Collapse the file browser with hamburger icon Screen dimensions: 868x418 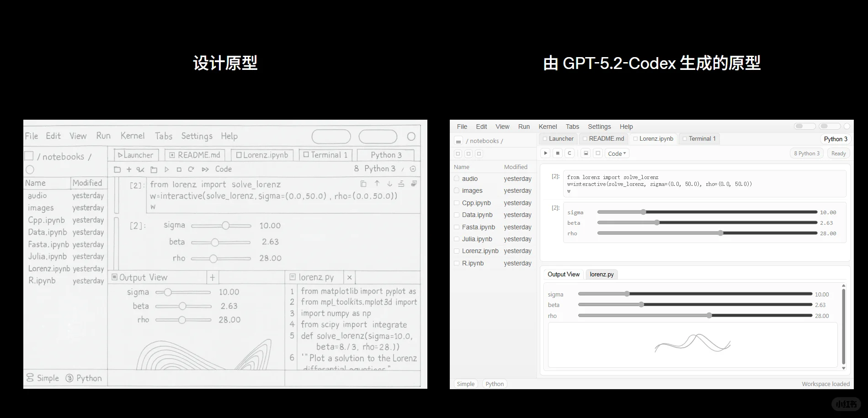pyautogui.click(x=458, y=141)
